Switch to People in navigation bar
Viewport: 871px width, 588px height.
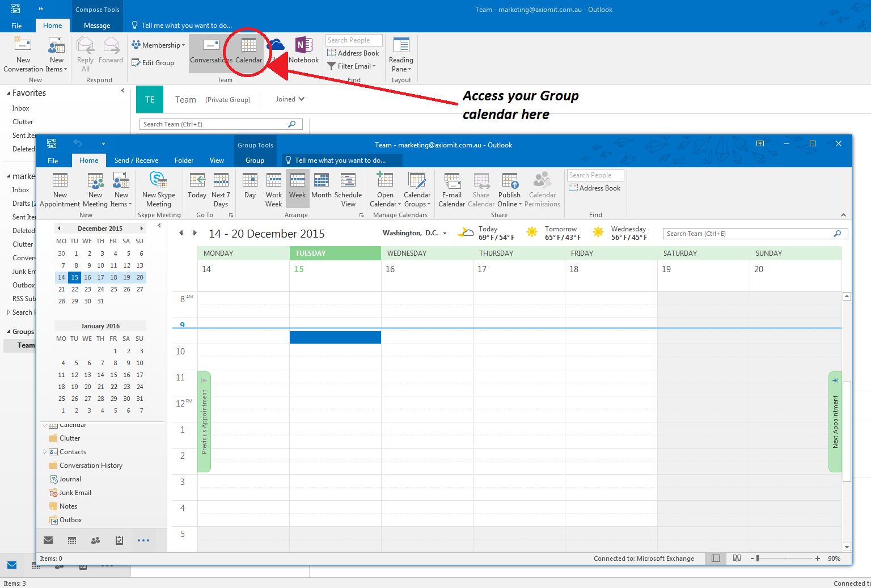click(x=96, y=540)
